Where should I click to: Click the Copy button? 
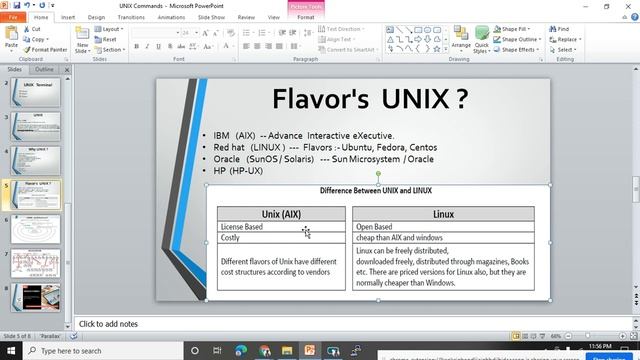pyautogui.click(x=36, y=40)
